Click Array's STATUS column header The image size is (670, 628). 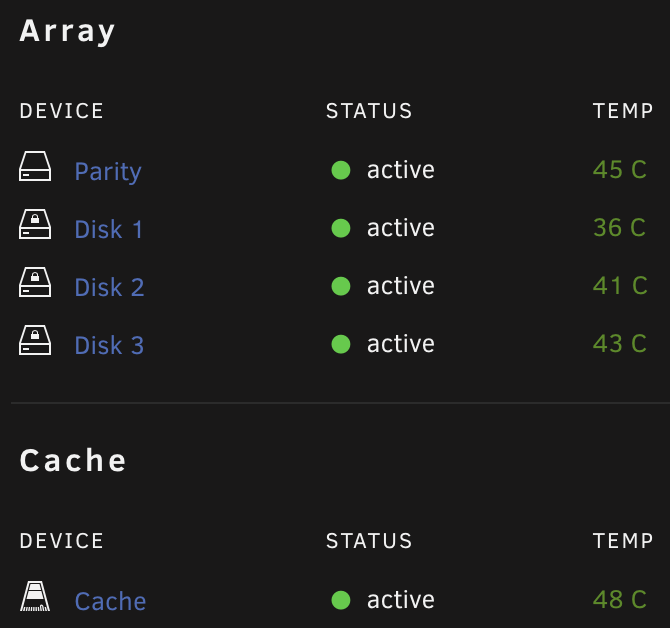click(369, 111)
